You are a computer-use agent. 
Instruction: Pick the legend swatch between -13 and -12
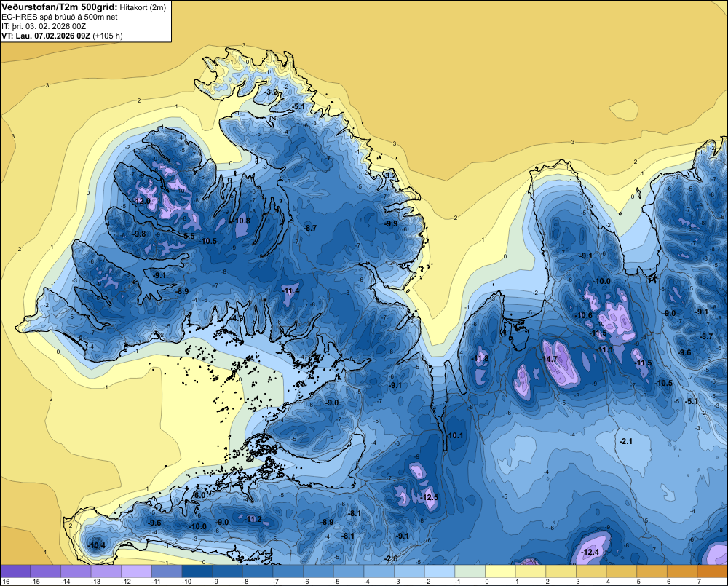(x=106, y=571)
